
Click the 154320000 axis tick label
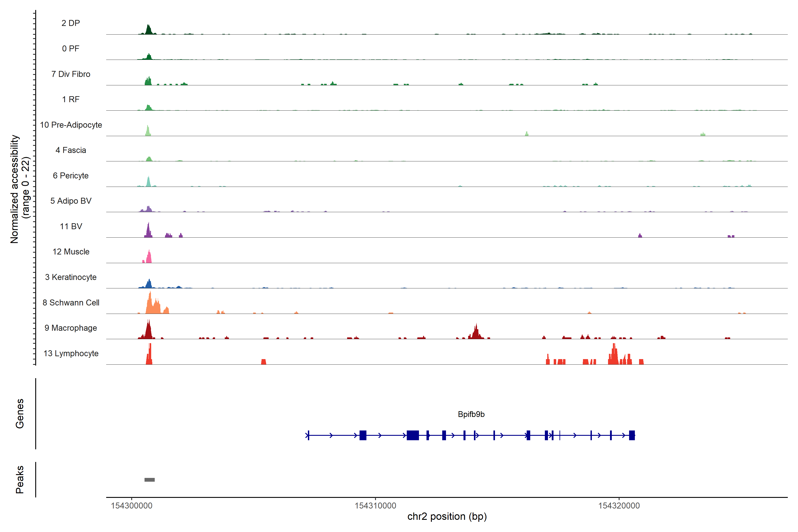[x=619, y=506]
